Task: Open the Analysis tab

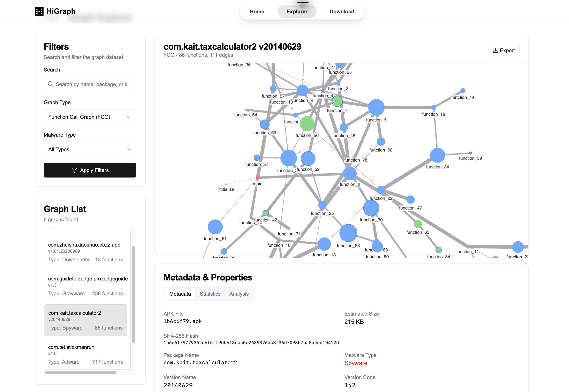Action: pos(239,294)
